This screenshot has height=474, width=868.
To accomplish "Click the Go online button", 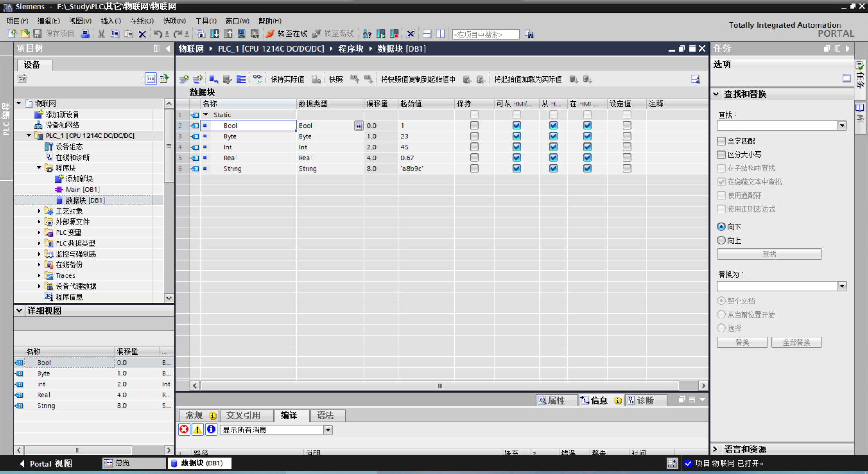I will point(287,34).
